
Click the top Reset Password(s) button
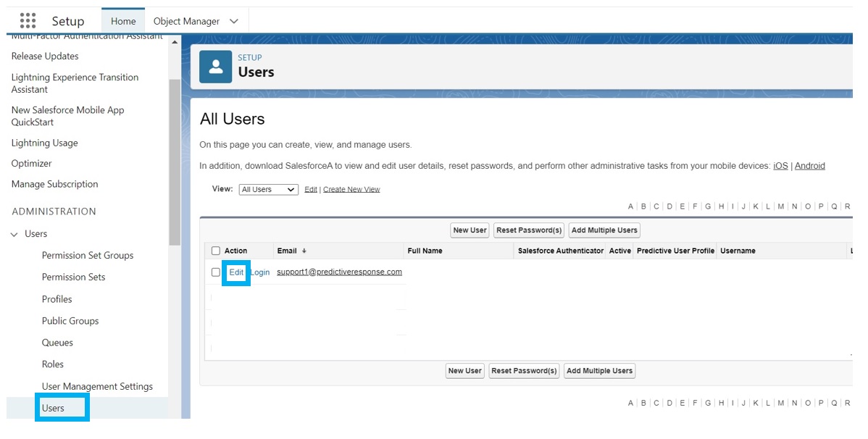tap(529, 230)
